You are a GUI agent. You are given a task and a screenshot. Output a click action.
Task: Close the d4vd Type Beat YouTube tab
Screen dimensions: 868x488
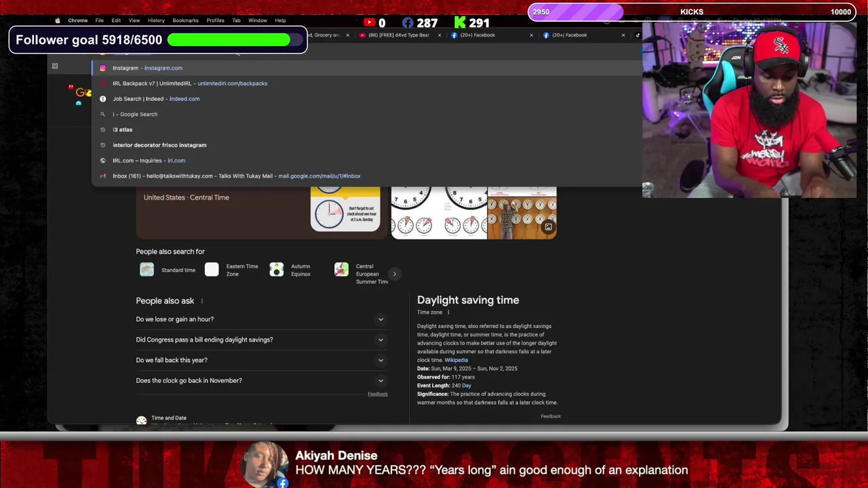pyautogui.click(x=439, y=35)
